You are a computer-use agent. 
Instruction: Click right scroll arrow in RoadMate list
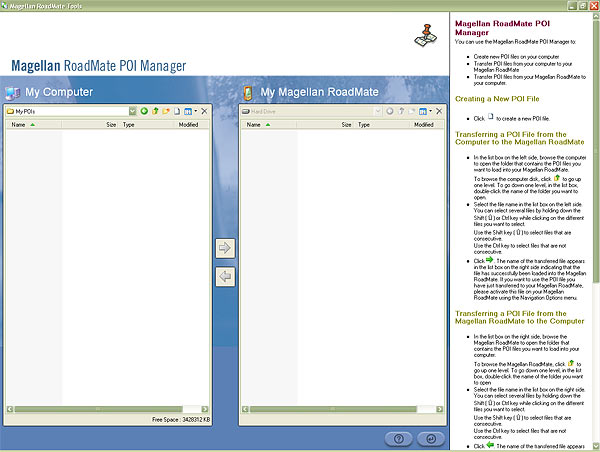440,409
